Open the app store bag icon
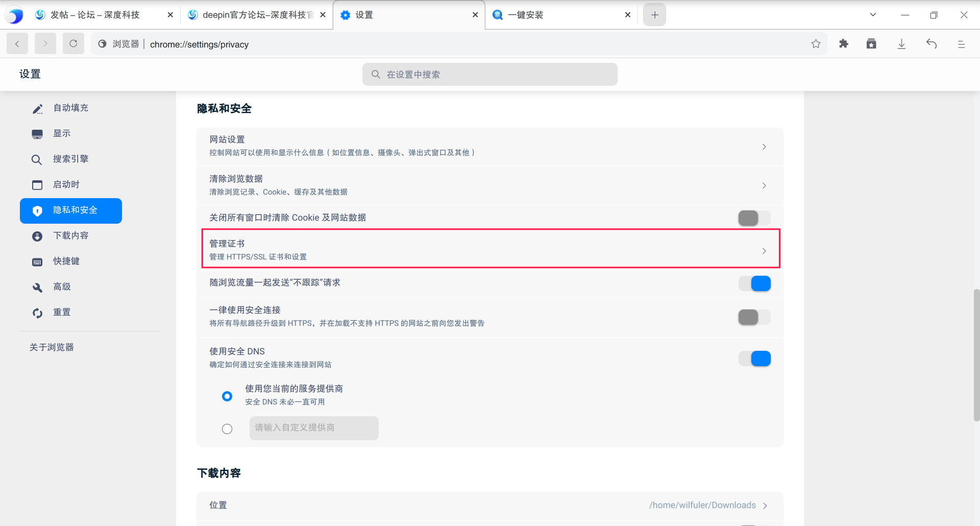 (871, 44)
